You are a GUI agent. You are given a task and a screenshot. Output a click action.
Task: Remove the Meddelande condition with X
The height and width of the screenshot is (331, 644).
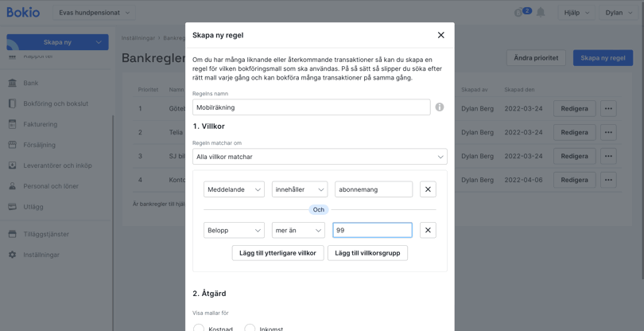428,189
